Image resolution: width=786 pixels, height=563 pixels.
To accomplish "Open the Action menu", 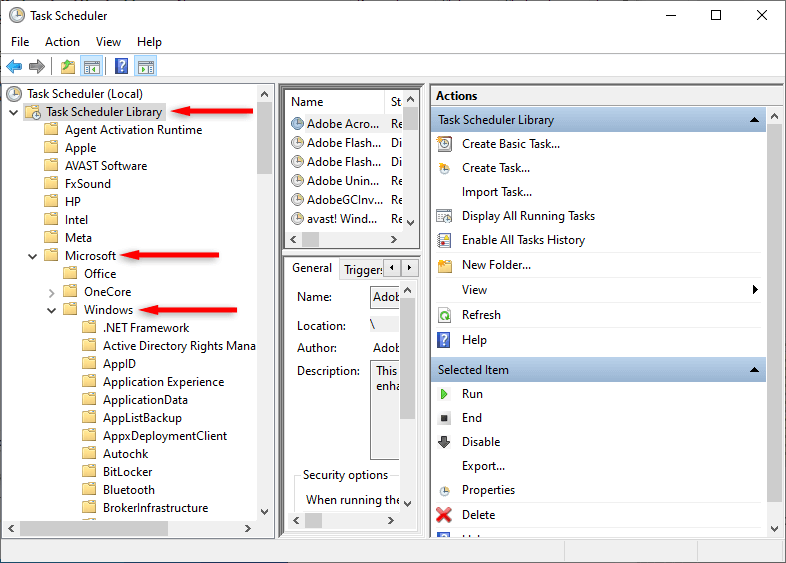I will click(62, 42).
